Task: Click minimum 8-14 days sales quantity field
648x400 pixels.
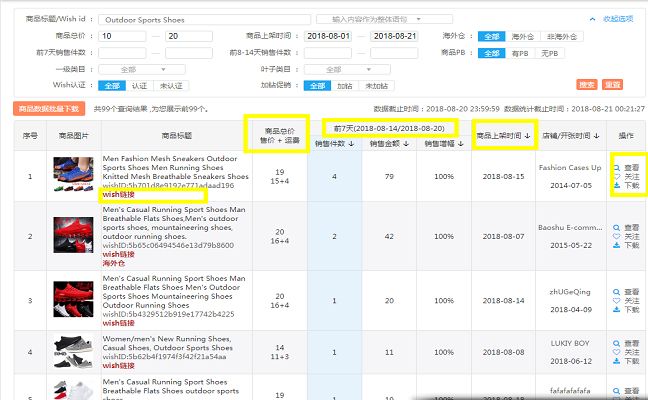Action: click(328, 53)
